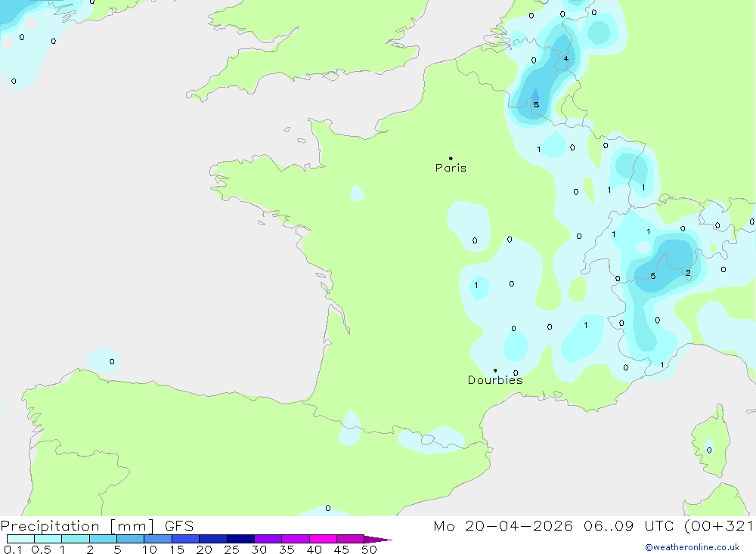Viewport: 756px width, 554px height.
Task: Click the Dourbies town label
Action: coord(495,380)
